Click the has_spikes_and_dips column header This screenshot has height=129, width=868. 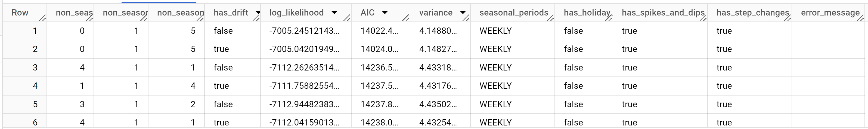pyautogui.click(x=663, y=13)
